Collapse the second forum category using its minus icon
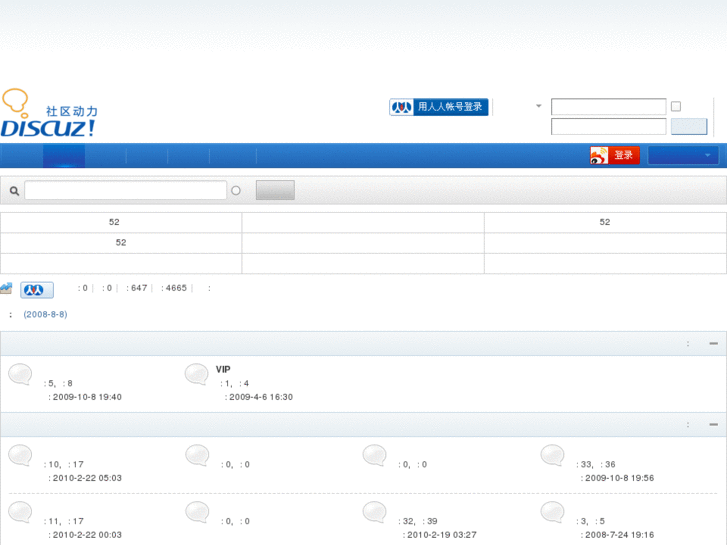 [714, 424]
